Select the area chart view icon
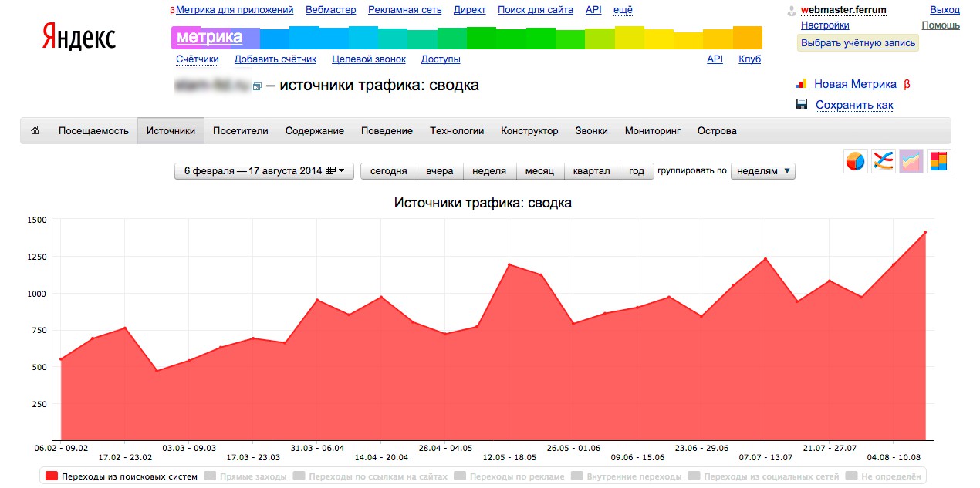Image resolution: width=980 pixels, height=488 pixels. [x=911, y=161]
